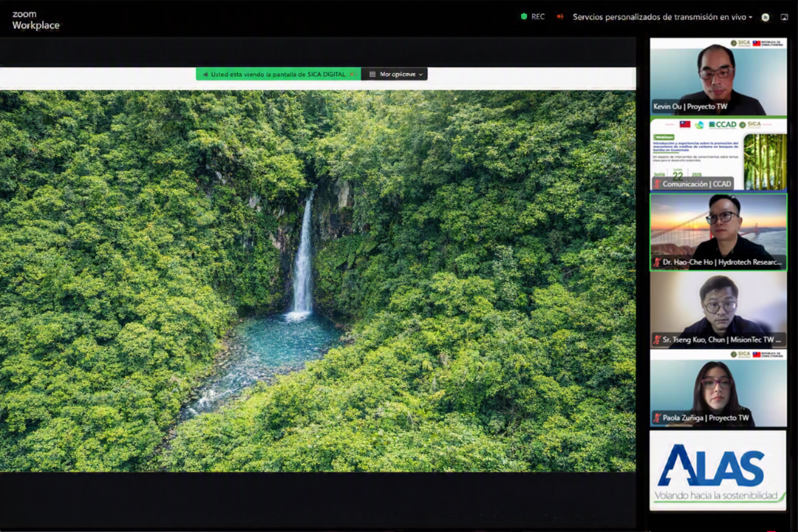Screen dimensions: 798x532
Task: Select Dr. Hao-Che Ho's video thumbnail
Action: pos(718,232)
